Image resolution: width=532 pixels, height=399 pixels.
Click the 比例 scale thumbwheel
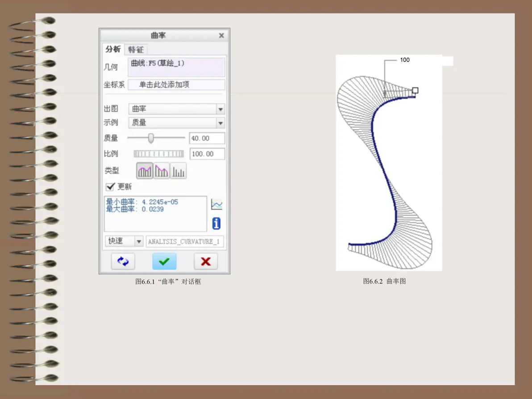pyautogui.click(x=158, y=154)
